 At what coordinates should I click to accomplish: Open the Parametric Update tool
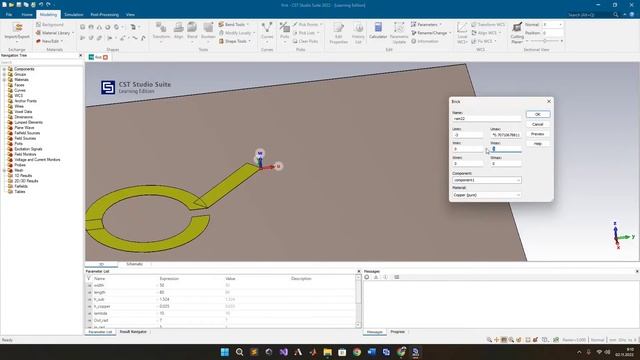pyautogui.click(x=399, y=33)
